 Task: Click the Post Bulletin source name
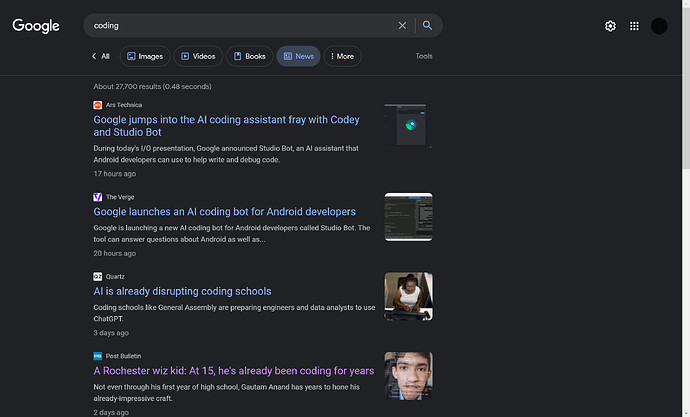(x=123, y=356)
